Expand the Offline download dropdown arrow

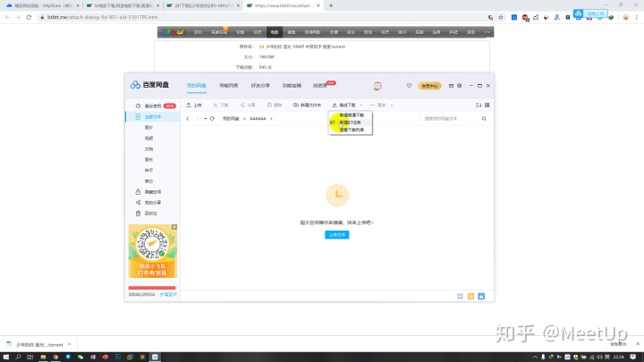tap(361, 105)
